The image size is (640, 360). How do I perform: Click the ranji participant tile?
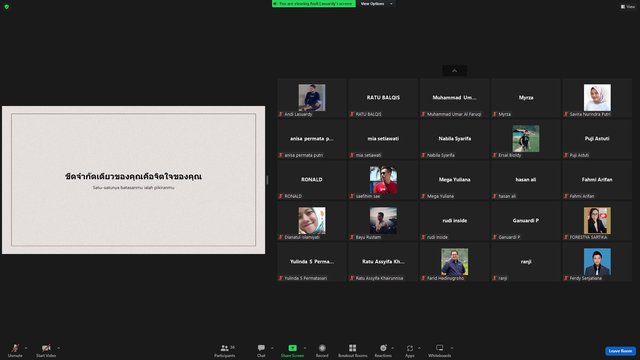[x=526, y=262]
